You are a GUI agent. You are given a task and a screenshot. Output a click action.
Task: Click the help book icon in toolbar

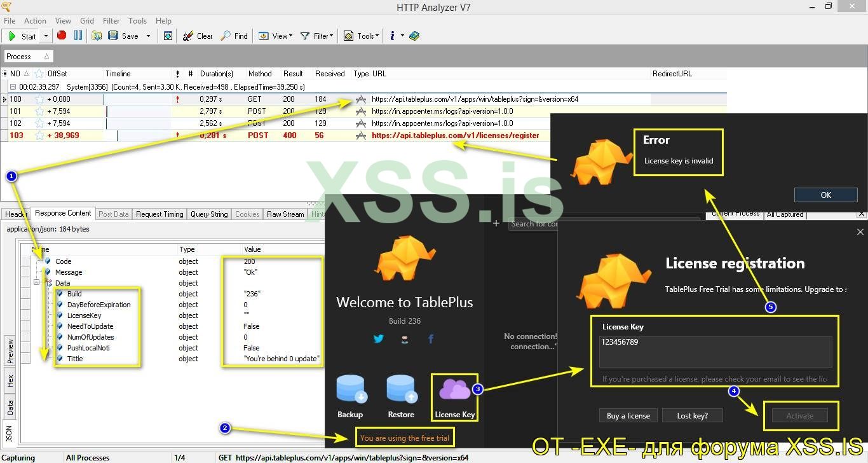[x=414, y=36]
